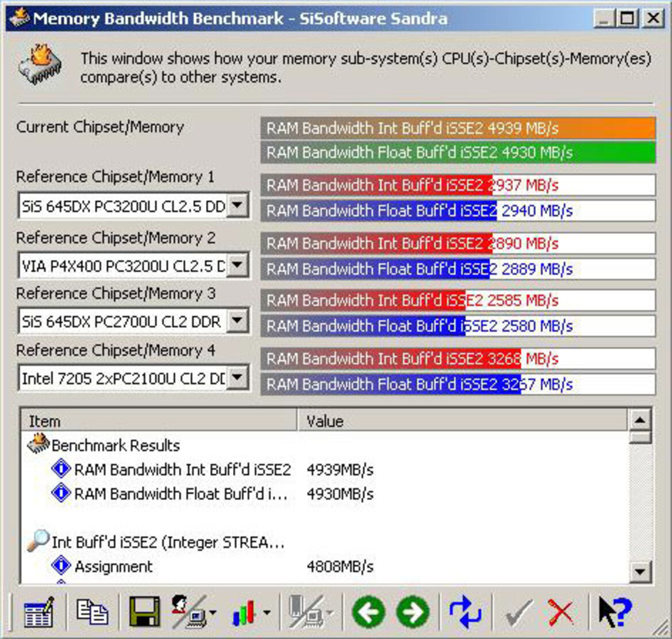Click the info icon beside RAM Bandwidth Float Buff'd
Viewport: 672px width, 639px height.
[x=62, y=493]
